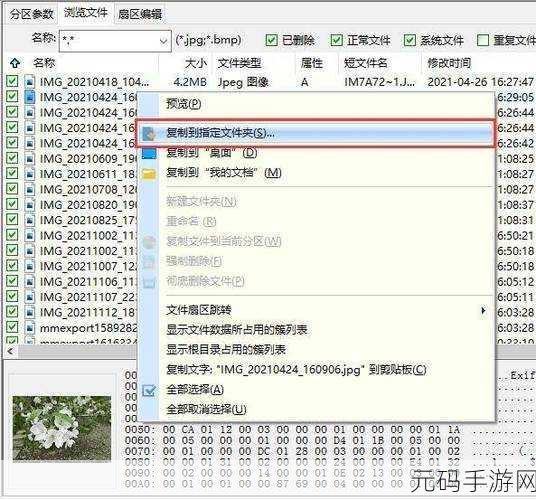Image resolution: width=536 pixels, height=500 pixels.
Task: Toggle the 正常文件 checkbox
Action: pos(336,40)
